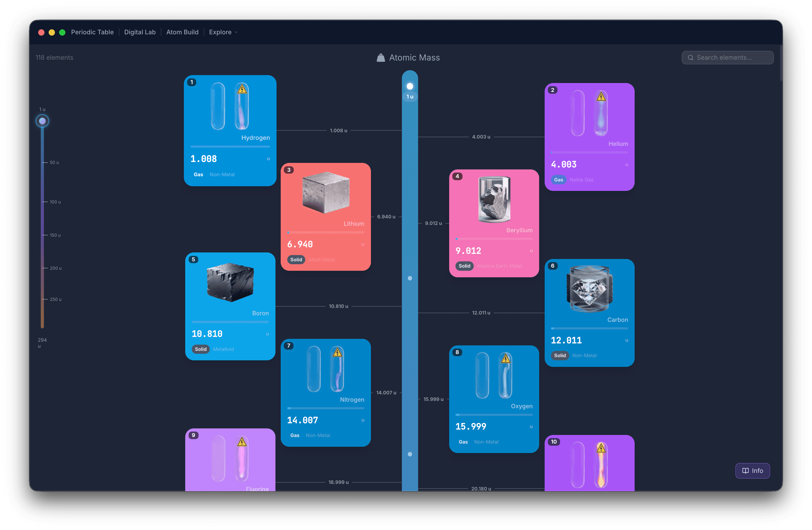Click the search magnifier icon

pos(690,58)
